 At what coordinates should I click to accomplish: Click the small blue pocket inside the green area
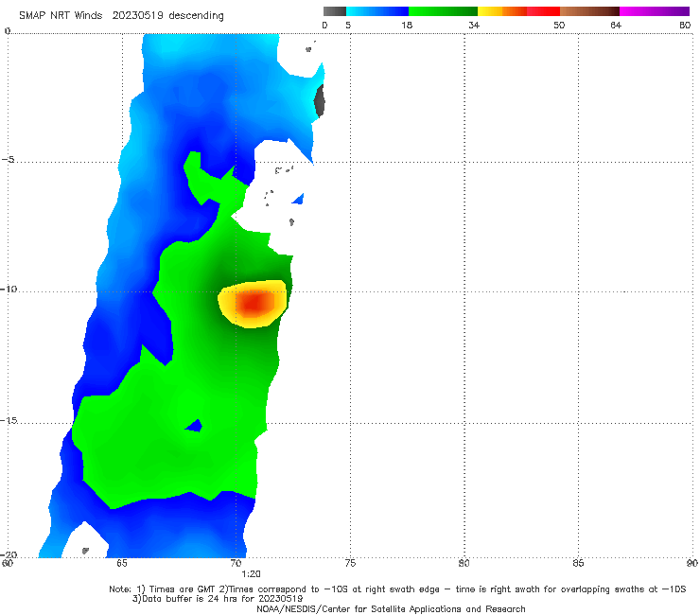coord(195,426)
